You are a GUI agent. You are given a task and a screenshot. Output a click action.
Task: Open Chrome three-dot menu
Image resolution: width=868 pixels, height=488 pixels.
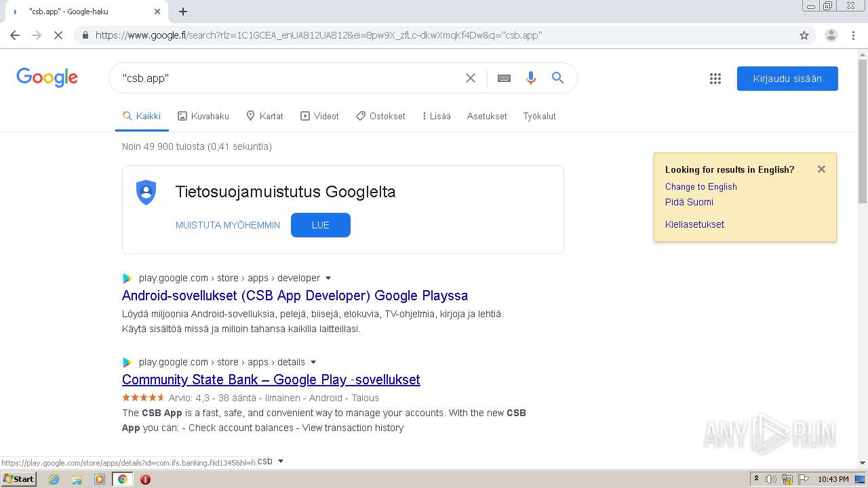coord(853,35)
